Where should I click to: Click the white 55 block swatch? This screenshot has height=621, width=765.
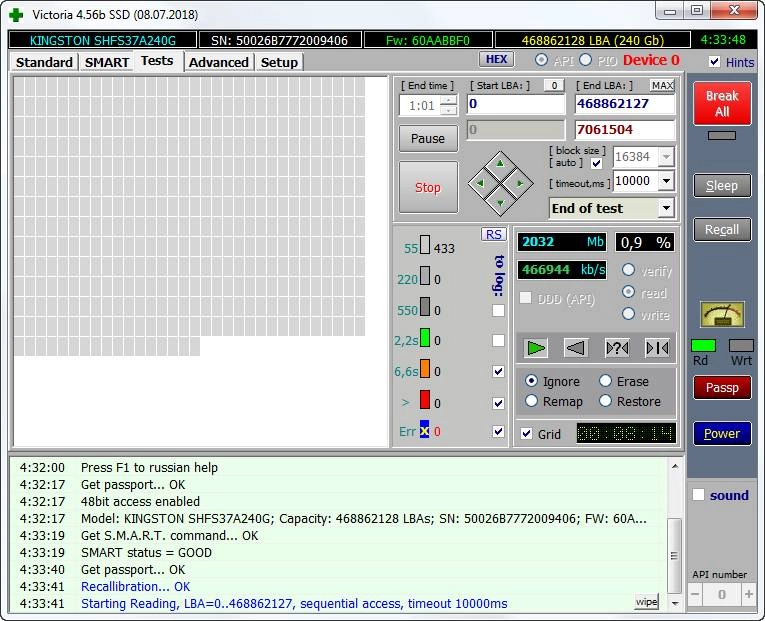point(424,245)
